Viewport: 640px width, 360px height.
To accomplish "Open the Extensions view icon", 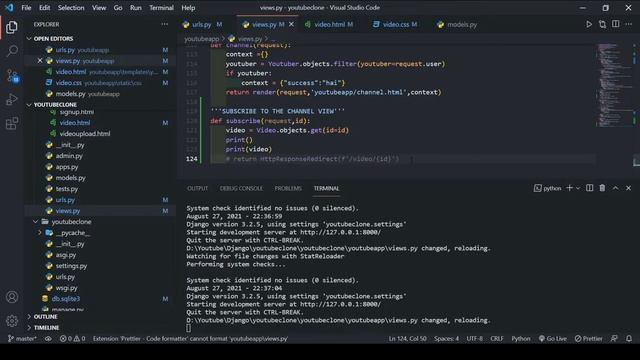I will [12, 123].
